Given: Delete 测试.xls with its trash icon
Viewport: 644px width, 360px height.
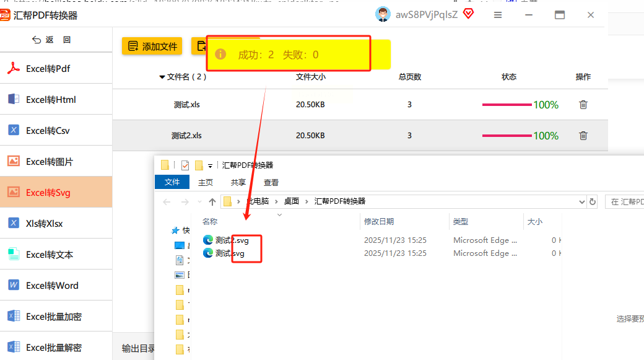Looking at the screenshot, I should (x=583, y=104).
